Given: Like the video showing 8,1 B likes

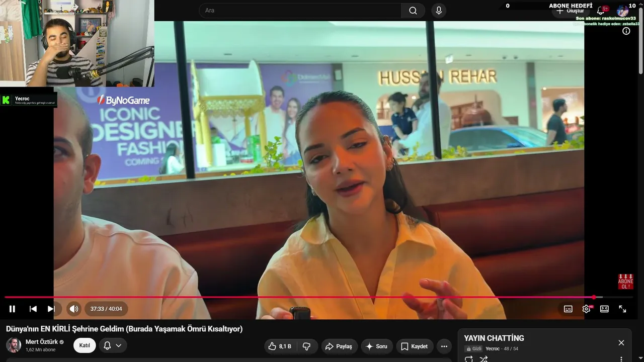Looking at the screenshot, I should (281, 346).
